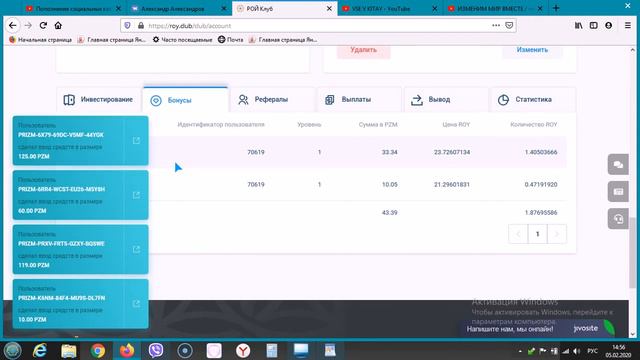
Task: Toggle the browser sidebar icon
Action: coord(593,25)
